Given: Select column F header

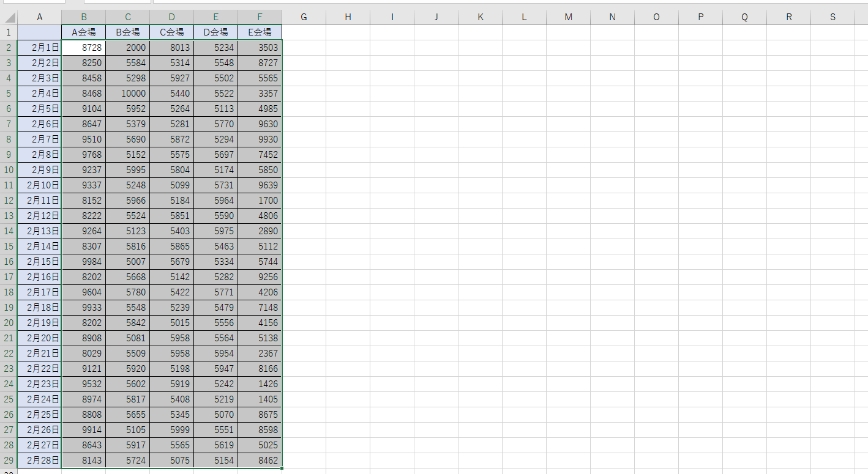Looking at the screenshot, I should [260, 17].
